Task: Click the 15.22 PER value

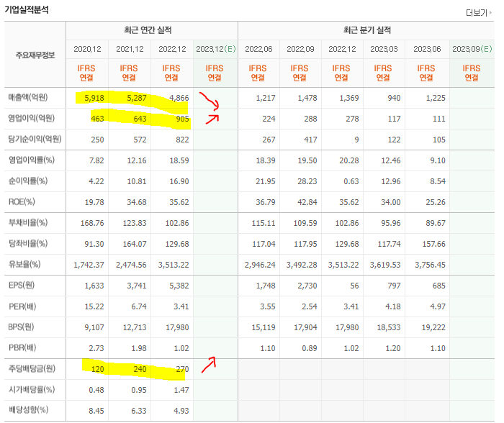Action: (94, 306)
